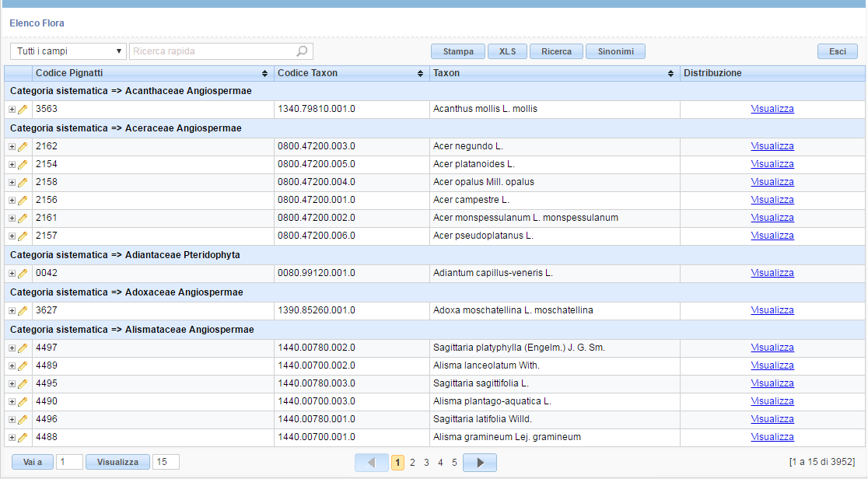
Task: Go to page 3
Action: pyautogui.click(x=426, y=463)
